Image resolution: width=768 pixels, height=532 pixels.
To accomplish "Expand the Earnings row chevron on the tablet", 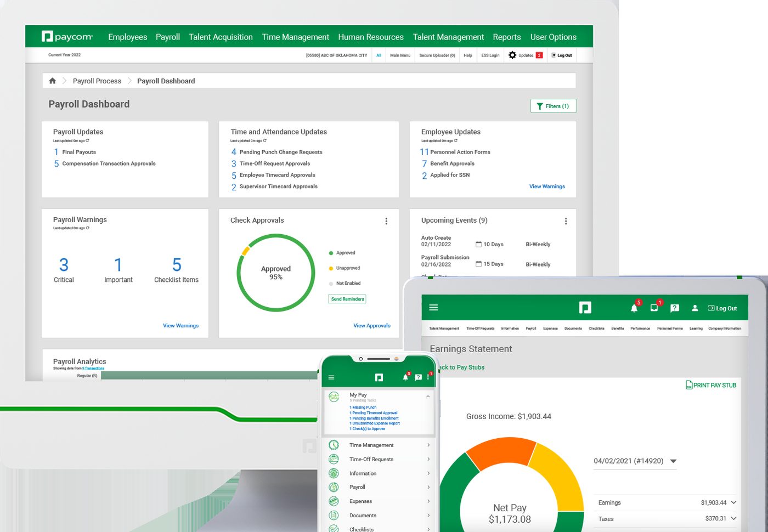I will 733,502.
